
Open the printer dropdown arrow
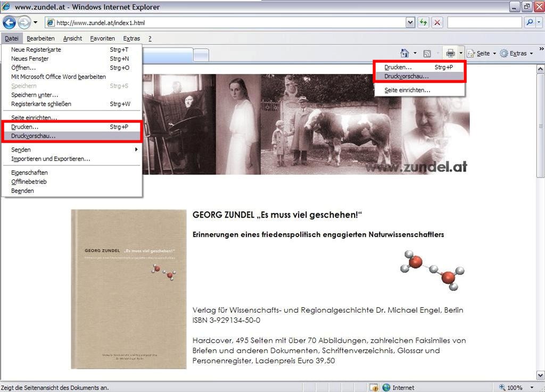[x=461, y=53]
